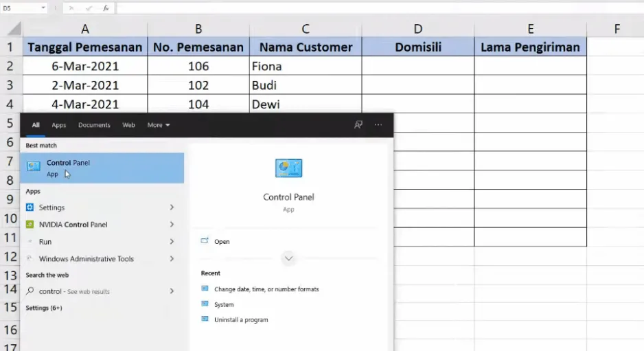Viewport: 644px width, 351px height.
Task: Click the select-all corner of the sheet
Action: (14, 28)
